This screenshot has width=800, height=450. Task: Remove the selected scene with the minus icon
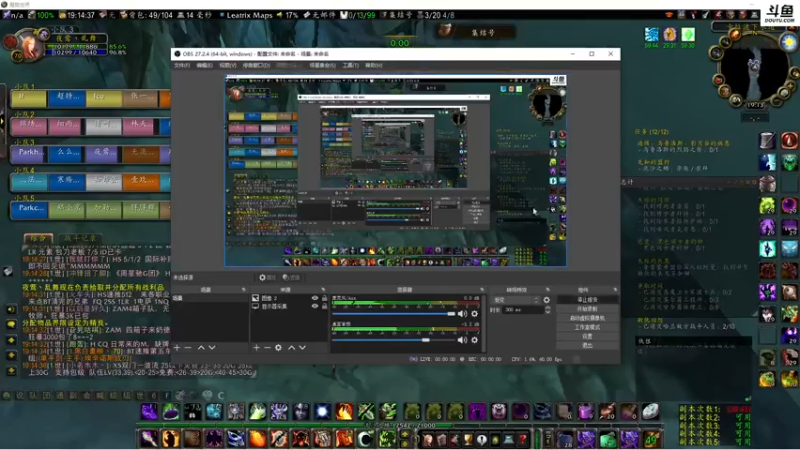(x=188, y=347)
